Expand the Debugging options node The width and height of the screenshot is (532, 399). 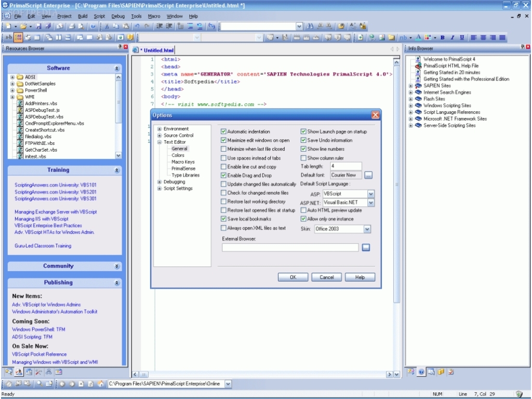point(159,182)
